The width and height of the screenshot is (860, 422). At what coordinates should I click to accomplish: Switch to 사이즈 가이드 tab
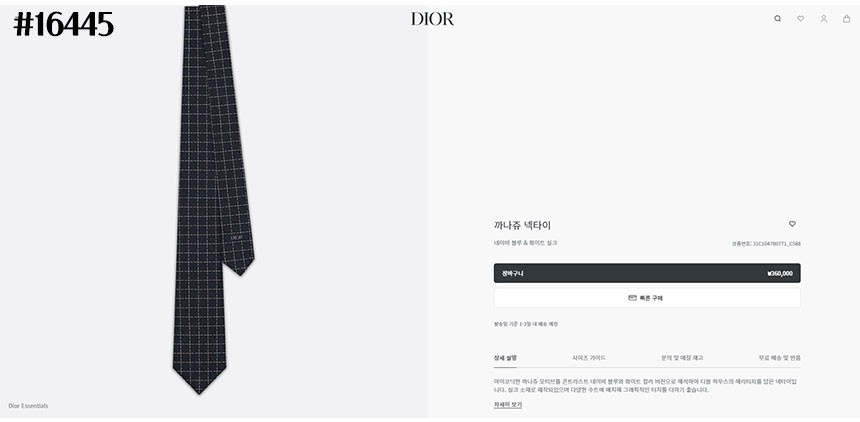tap(589, 358)
